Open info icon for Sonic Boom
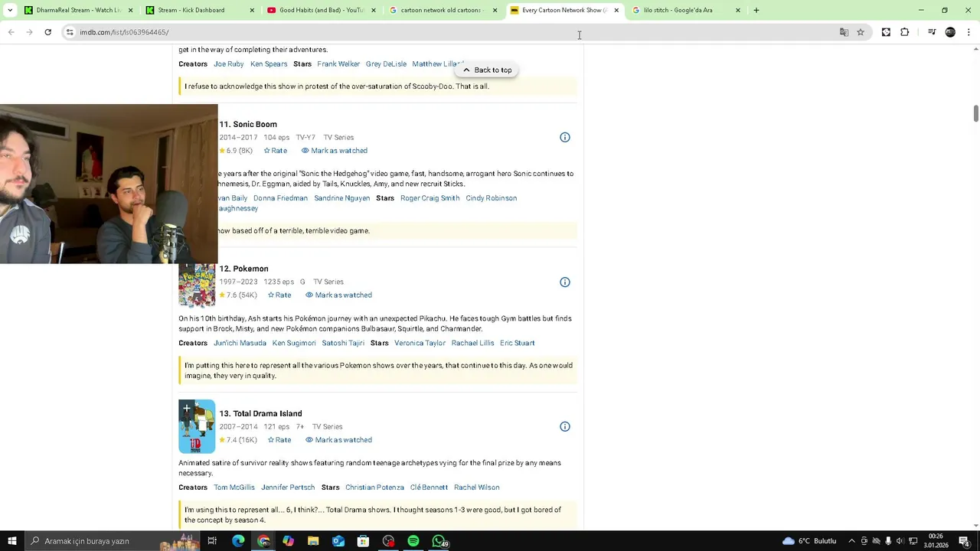 (565, 138)
